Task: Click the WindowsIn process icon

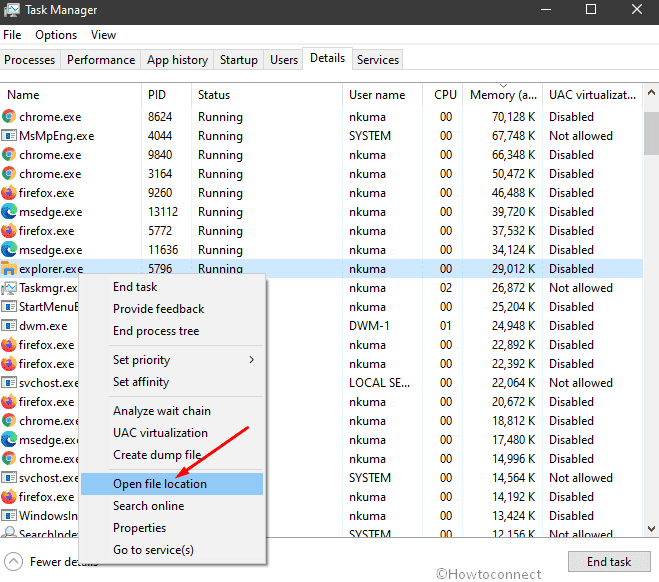Action: 9,516
